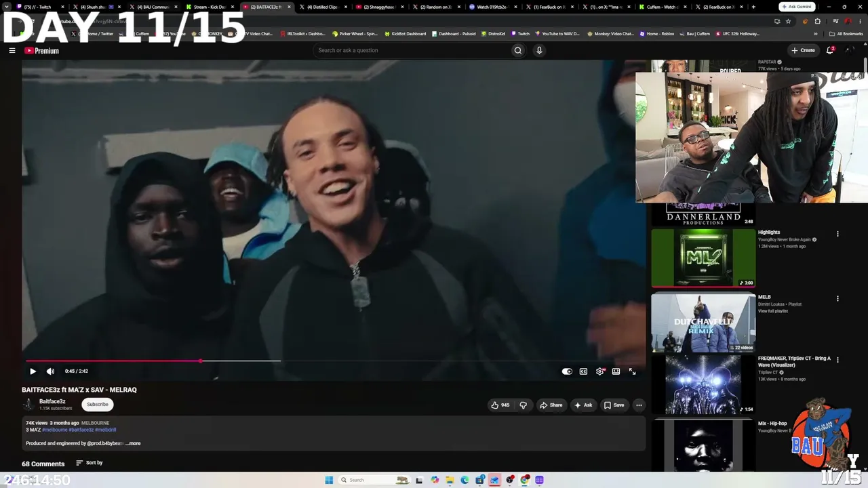Start voice search with the microphone
This screenshot has width=868, height=488.
coord(539,50)
